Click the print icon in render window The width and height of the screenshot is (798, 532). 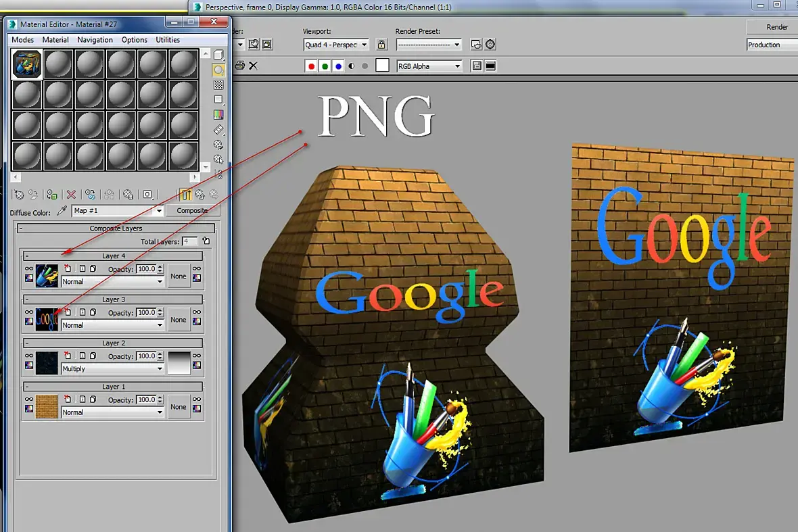pyautogui.click(x=239, y=66)
